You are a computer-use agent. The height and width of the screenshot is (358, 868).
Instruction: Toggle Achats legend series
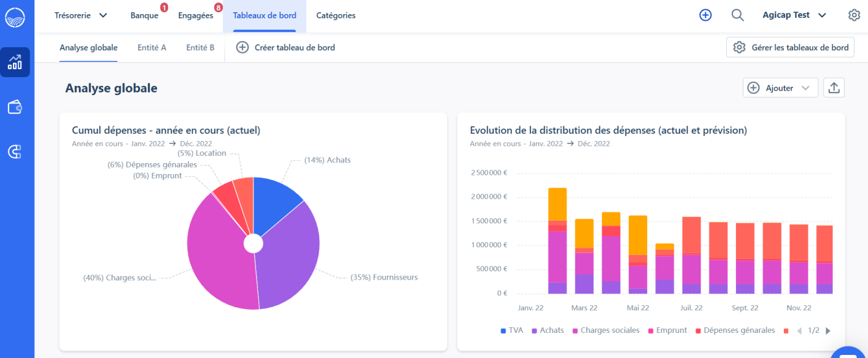[548, 330]
